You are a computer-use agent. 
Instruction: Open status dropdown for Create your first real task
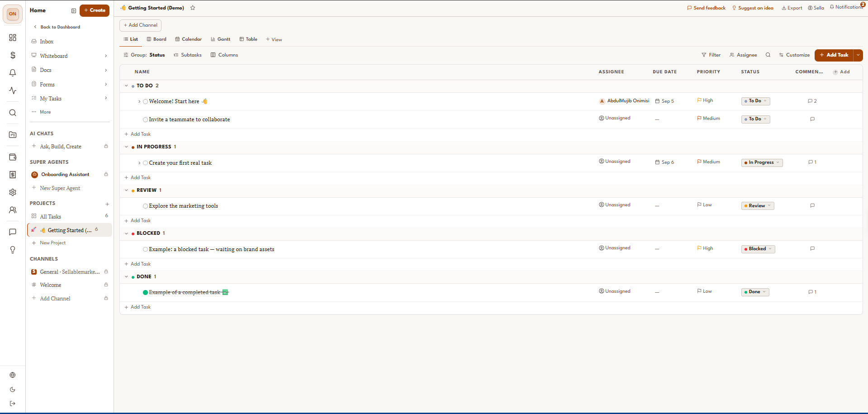pos(762,162)
